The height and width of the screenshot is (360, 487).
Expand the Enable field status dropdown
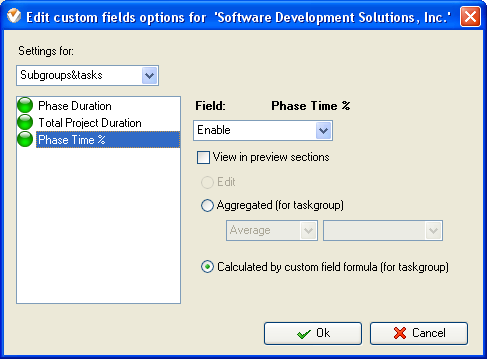pyautogui.click(x=263, y=130)
